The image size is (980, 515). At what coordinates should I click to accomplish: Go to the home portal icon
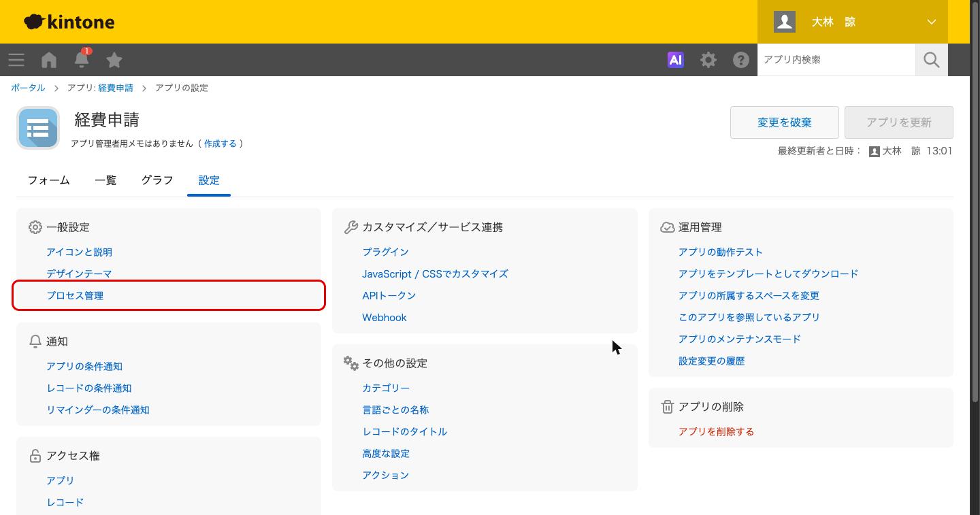pos(49,60)
